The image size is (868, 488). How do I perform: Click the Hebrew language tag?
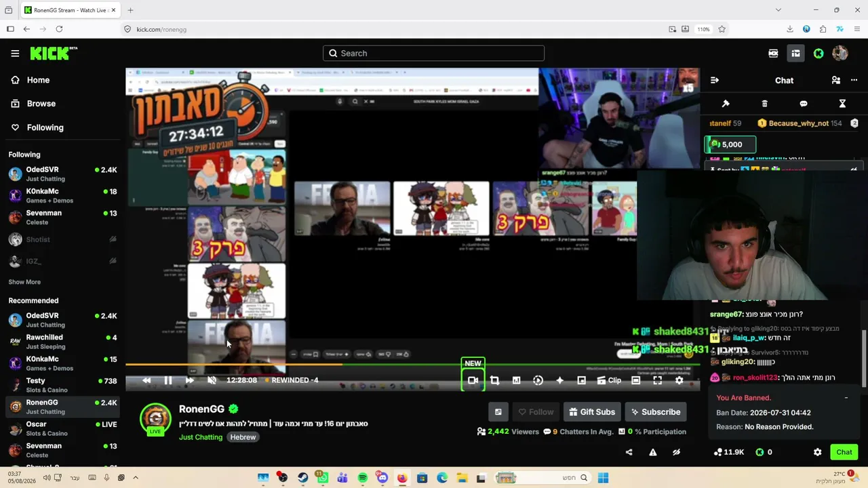tap(243, 437)
